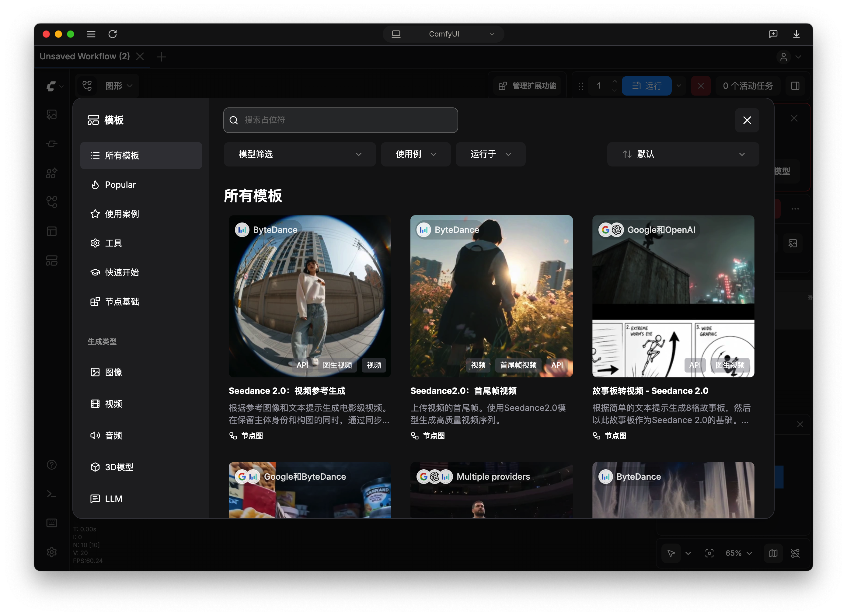847x616 pixels.
Task: Open the Google和ByteDance template card
Action: [310, 490]
